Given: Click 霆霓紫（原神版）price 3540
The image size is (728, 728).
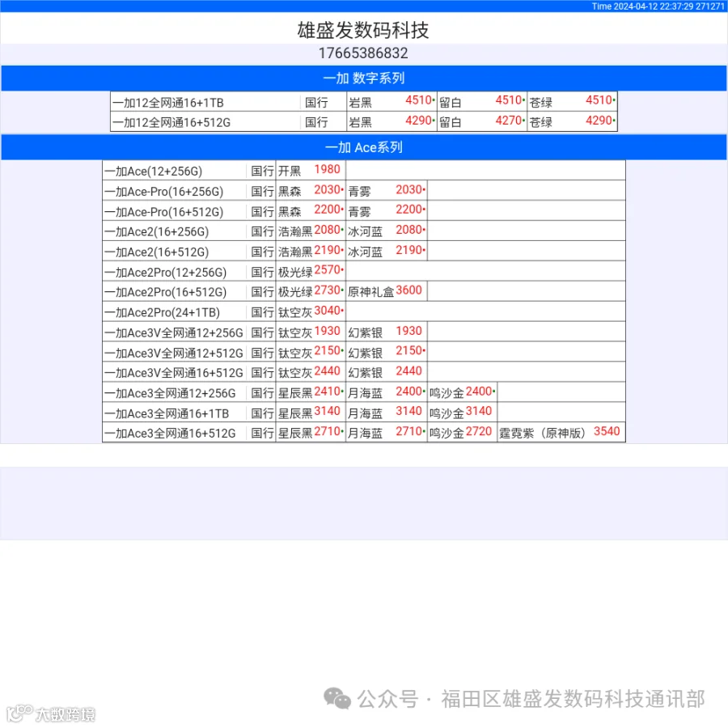Looking at the screenshot, I should tap(607, 432).
